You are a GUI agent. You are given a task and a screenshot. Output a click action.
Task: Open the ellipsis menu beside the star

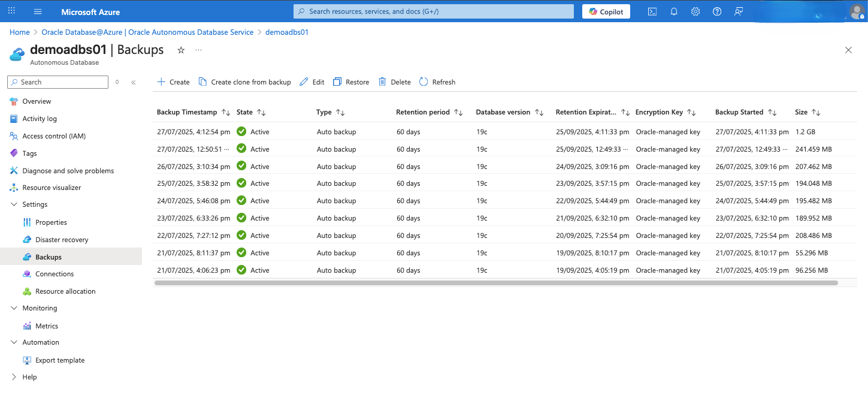pos(198,51)
